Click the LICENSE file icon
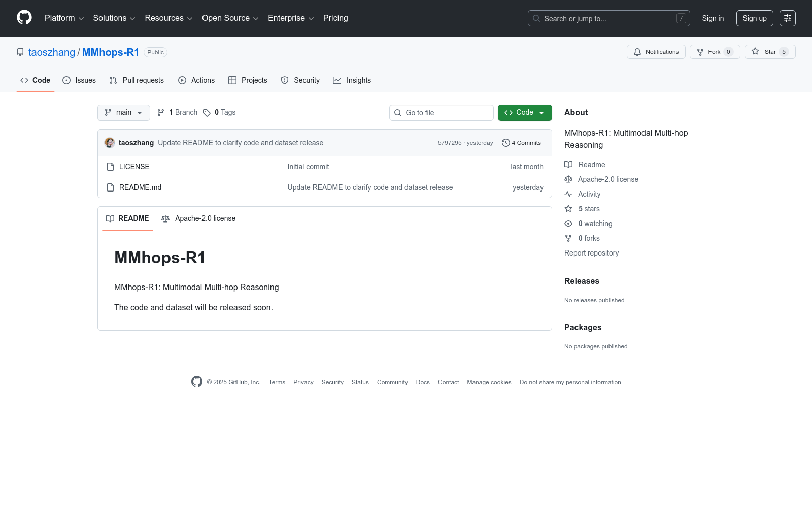The image size is (812, 508). [110, 167]
